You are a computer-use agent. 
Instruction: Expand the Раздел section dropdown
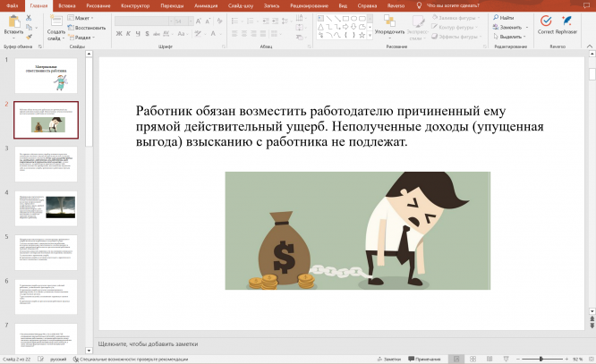click(x=81, y=38)
